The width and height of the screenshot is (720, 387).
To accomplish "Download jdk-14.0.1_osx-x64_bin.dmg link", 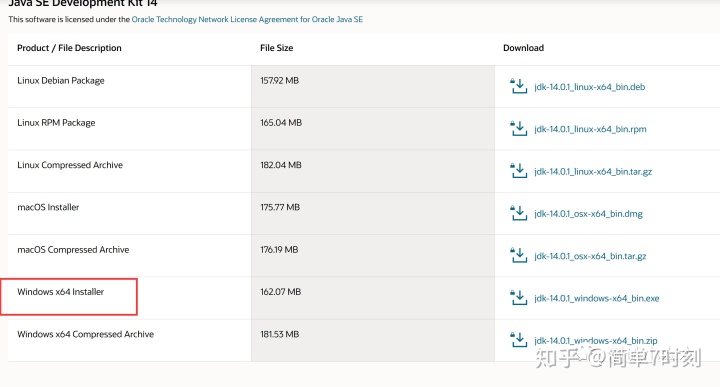I will click(588, 213).
